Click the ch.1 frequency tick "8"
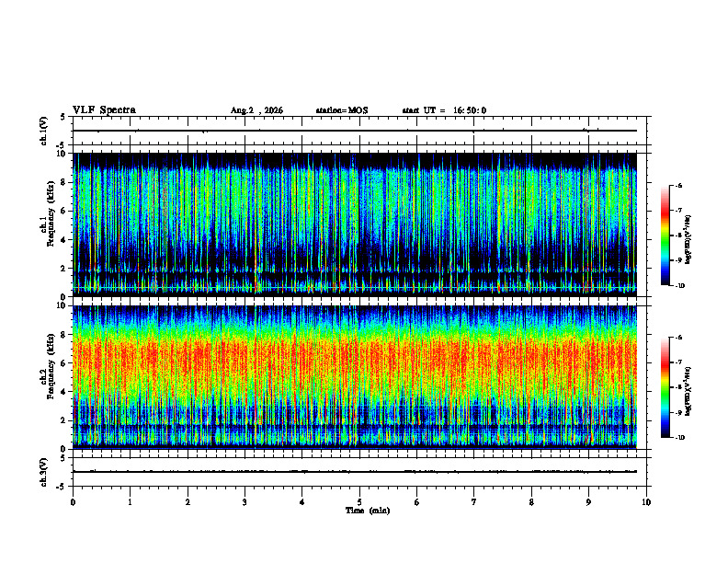 click(63, 182)
